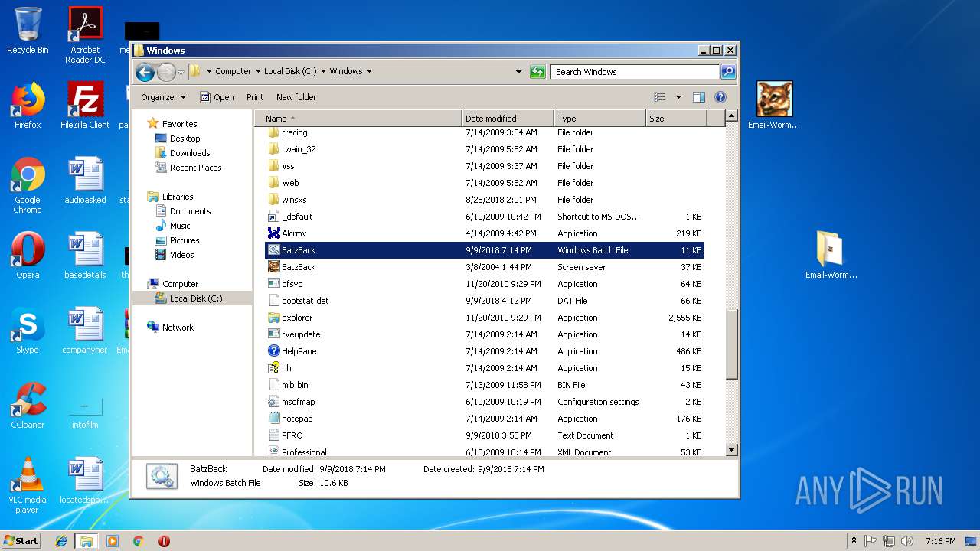The image size is (980, 551).
Task: Open Explorer Help question mark
Action: 720,97
